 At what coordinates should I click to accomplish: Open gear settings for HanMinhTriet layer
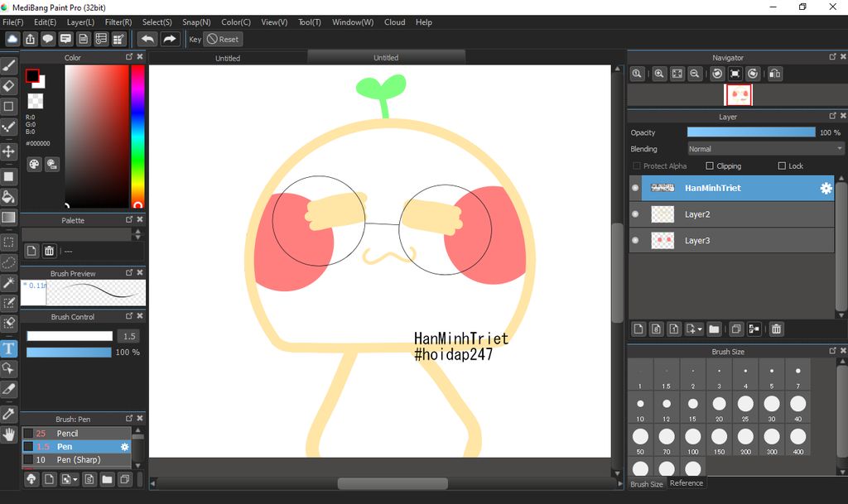826,188
